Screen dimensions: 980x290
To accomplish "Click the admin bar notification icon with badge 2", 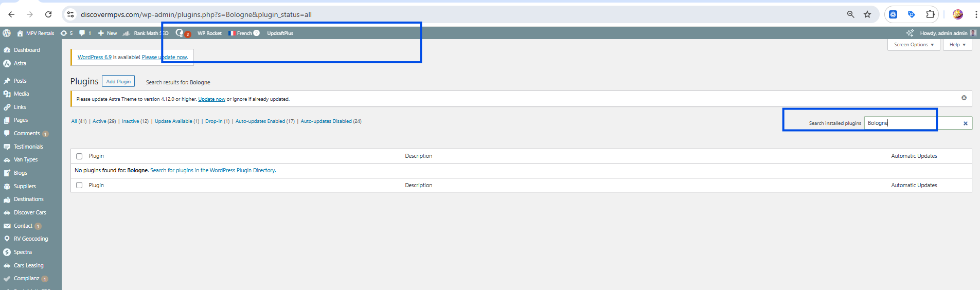I will [183, 33].
